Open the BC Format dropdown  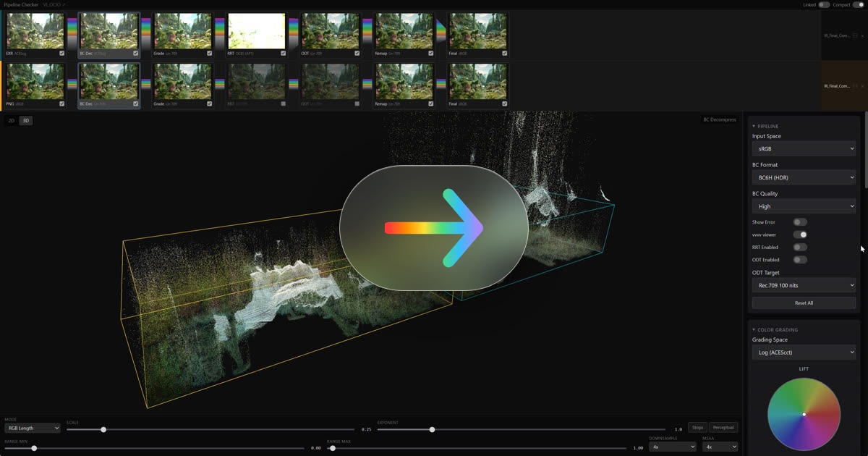(x=804, y=177)
